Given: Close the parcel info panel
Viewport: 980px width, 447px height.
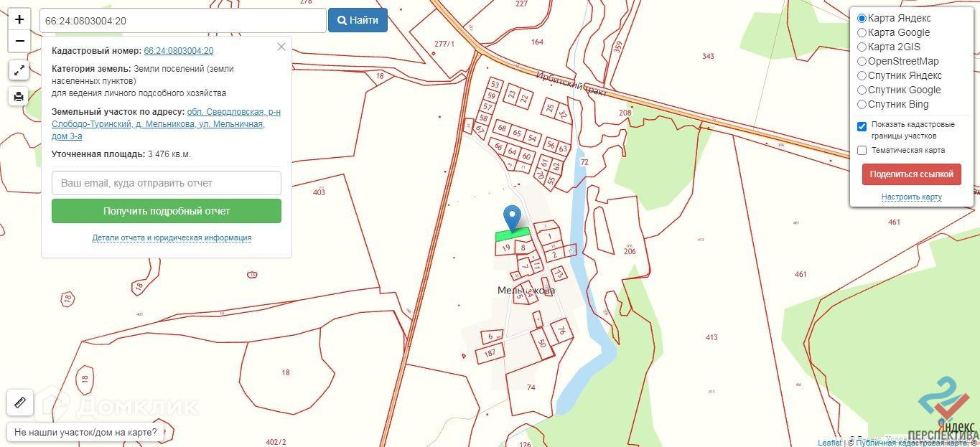Looking at the screenshot, I should [281, 47].
